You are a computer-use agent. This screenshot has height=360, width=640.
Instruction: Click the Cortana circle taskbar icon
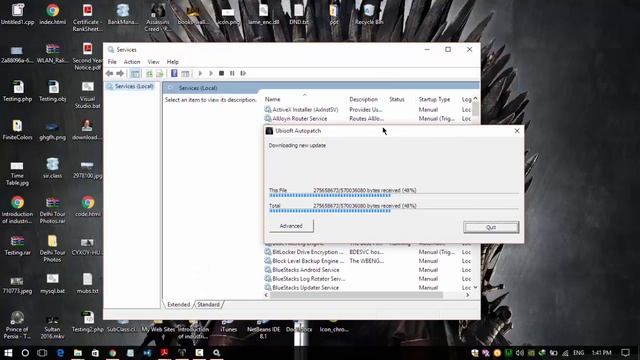click(x=25, y=353)
